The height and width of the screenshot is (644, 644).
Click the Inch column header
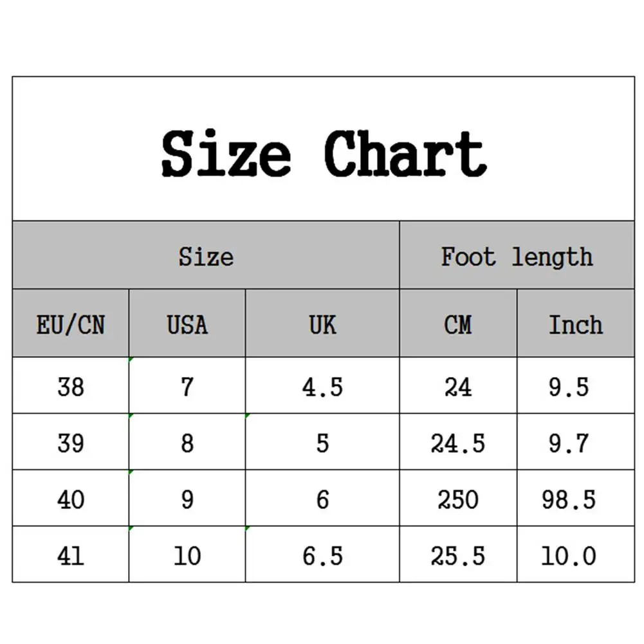pos(576,324)
